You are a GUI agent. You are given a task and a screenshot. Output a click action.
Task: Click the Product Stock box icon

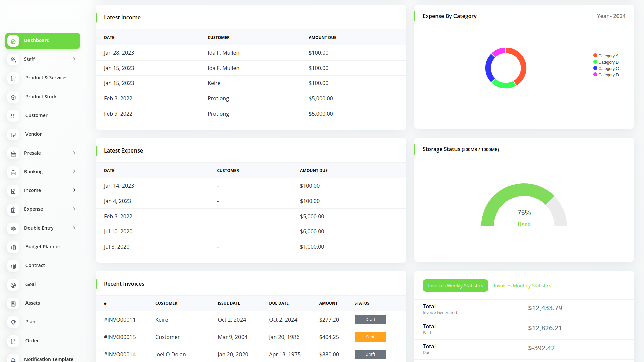point(13,97)
